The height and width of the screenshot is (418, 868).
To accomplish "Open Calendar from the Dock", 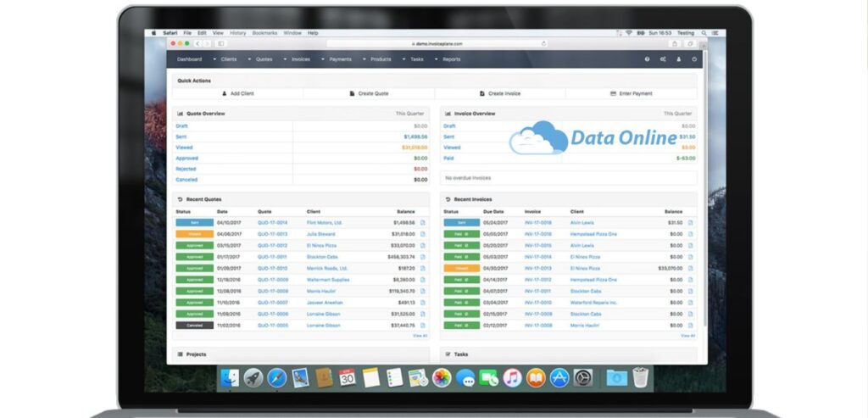I will [x=347, y=378].
